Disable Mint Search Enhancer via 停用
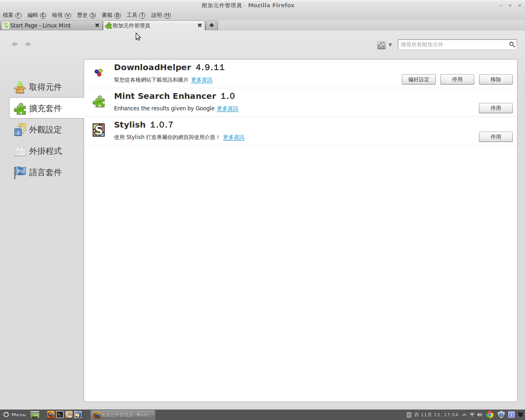Screen dimensions: 525x420 click(x=496, y=108)
